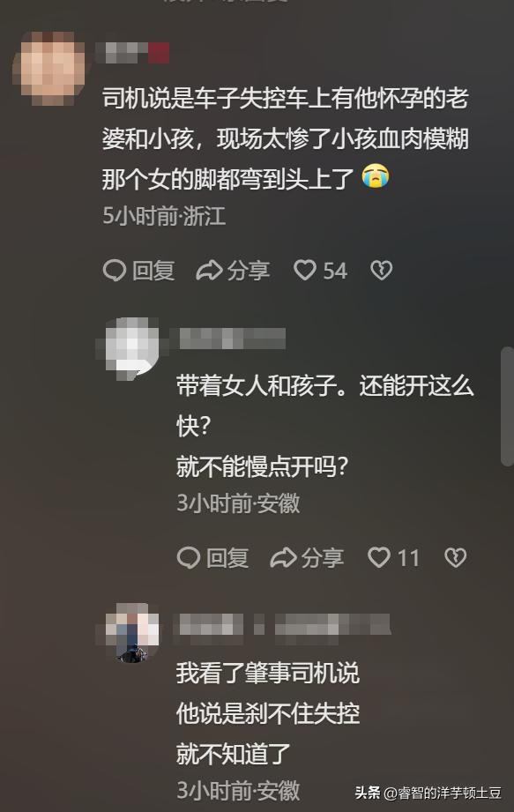The height and width of the screenshot is (812, 514).
Task: Open third commenter's blurred username
Action: [283, 625]
